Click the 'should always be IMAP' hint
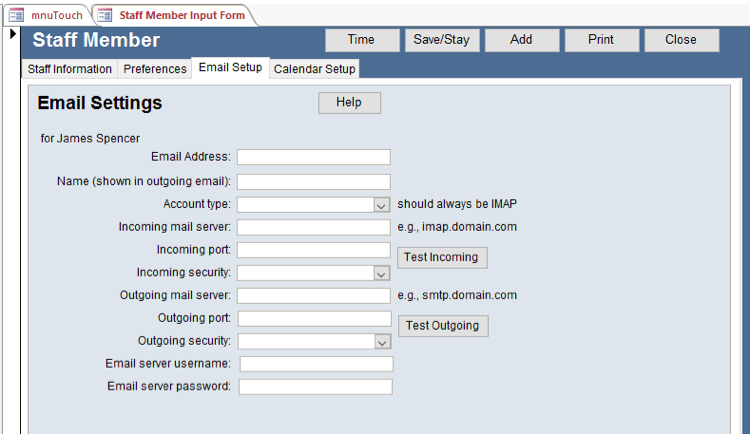 tap(457, 204)
